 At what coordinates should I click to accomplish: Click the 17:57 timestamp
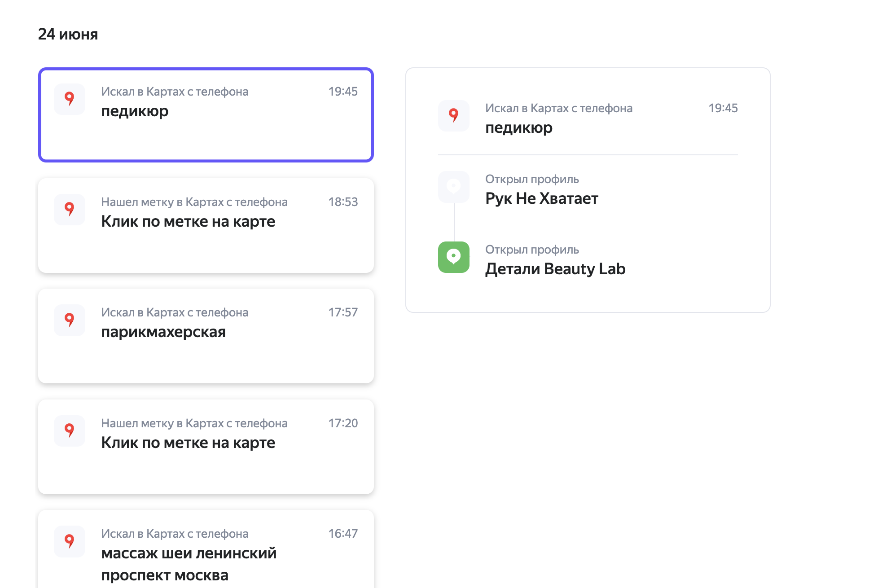click(342, 312)
